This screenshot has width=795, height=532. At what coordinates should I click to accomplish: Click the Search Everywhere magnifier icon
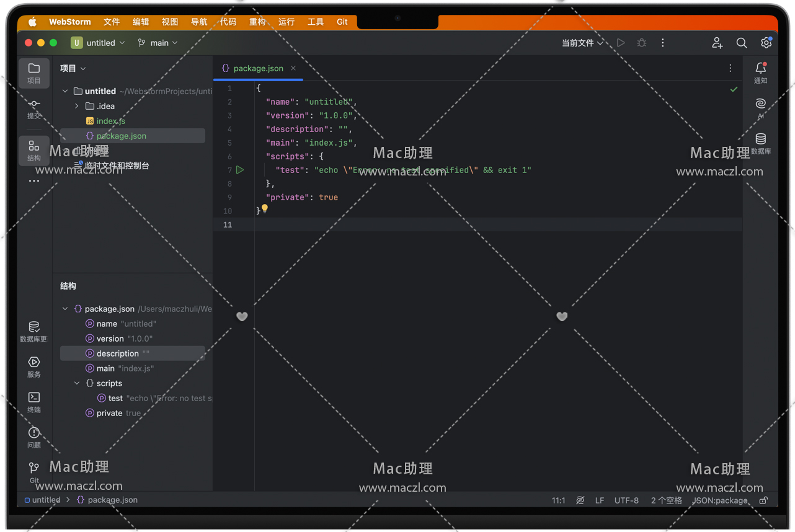[741, 43]
